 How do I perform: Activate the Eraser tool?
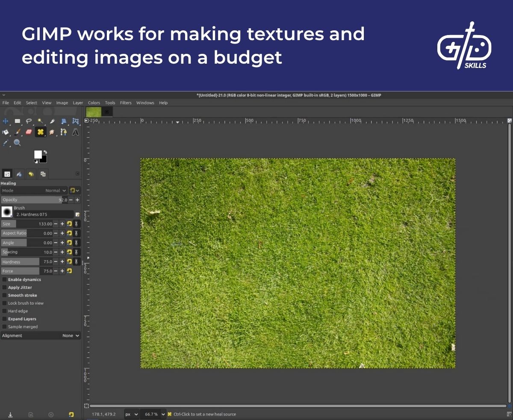tap(29, 132)
